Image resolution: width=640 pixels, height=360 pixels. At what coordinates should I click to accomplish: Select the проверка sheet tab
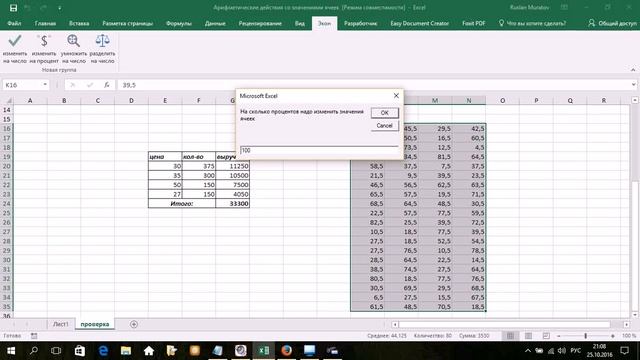click(95, 324)
